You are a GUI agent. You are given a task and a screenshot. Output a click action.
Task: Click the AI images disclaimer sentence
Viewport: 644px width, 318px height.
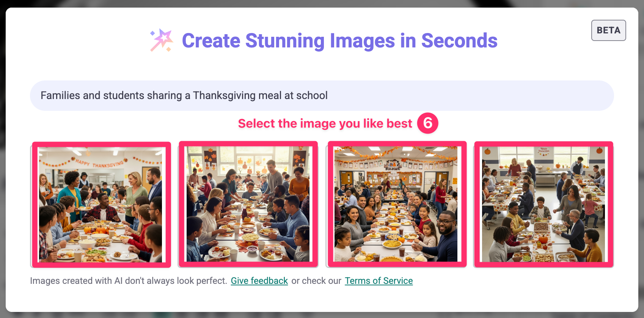coord(129,281)
